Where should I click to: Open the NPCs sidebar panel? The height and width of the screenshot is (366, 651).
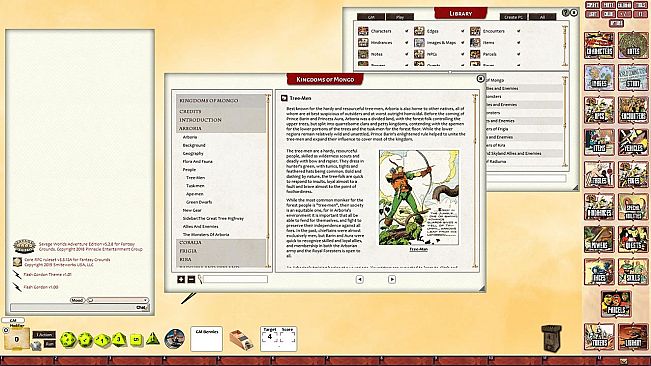pyautogui.click(x=599, y=110)
